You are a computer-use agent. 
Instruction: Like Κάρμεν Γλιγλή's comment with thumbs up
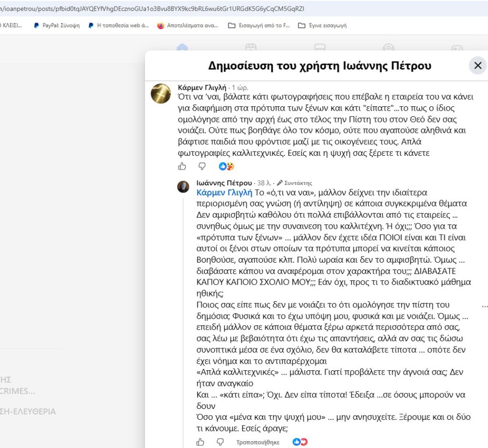pyautogui.click(x=182, y=166)
